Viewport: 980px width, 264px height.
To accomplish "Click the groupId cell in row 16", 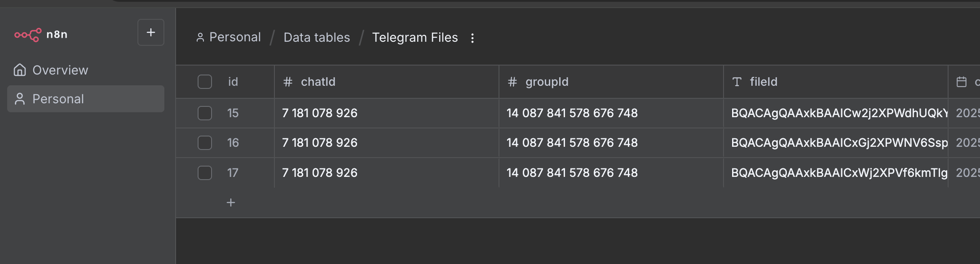I will click(x=611, y=143).
